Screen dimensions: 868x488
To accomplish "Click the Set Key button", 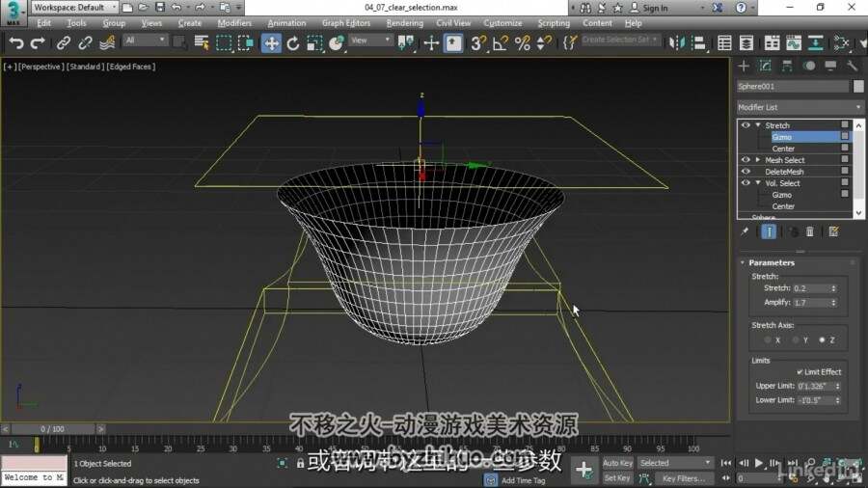I will [x=616, y=478].
